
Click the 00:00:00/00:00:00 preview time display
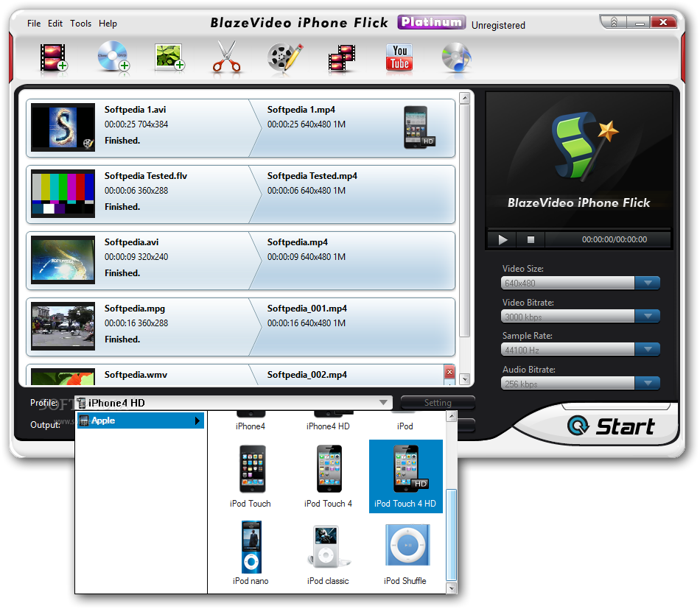615,239
